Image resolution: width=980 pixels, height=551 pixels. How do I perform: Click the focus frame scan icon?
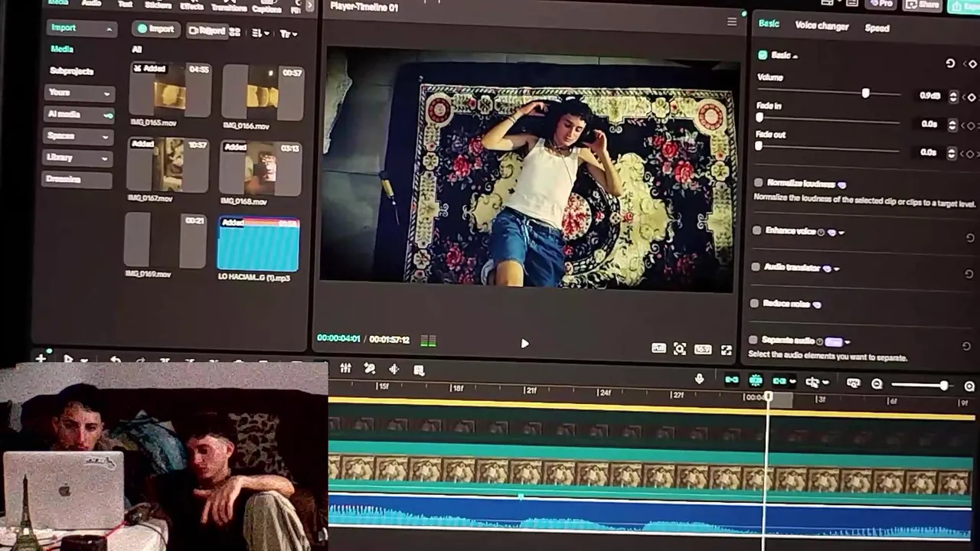click(679, 349)
